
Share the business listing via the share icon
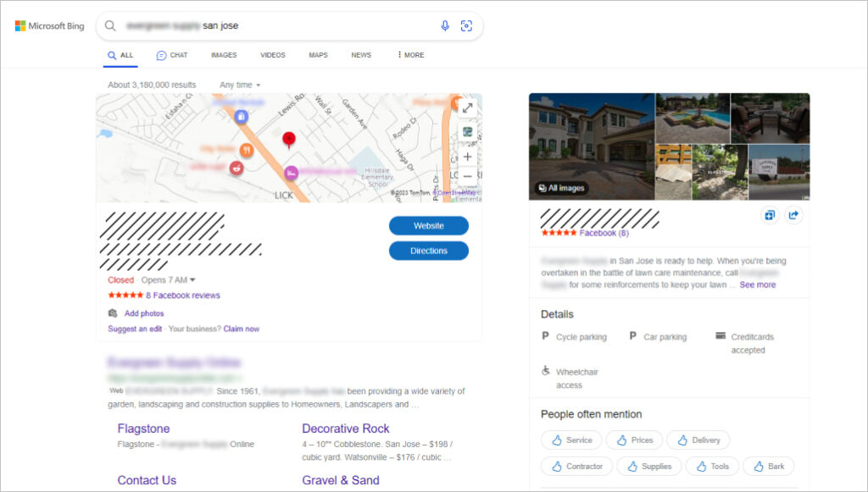[793, 215]
